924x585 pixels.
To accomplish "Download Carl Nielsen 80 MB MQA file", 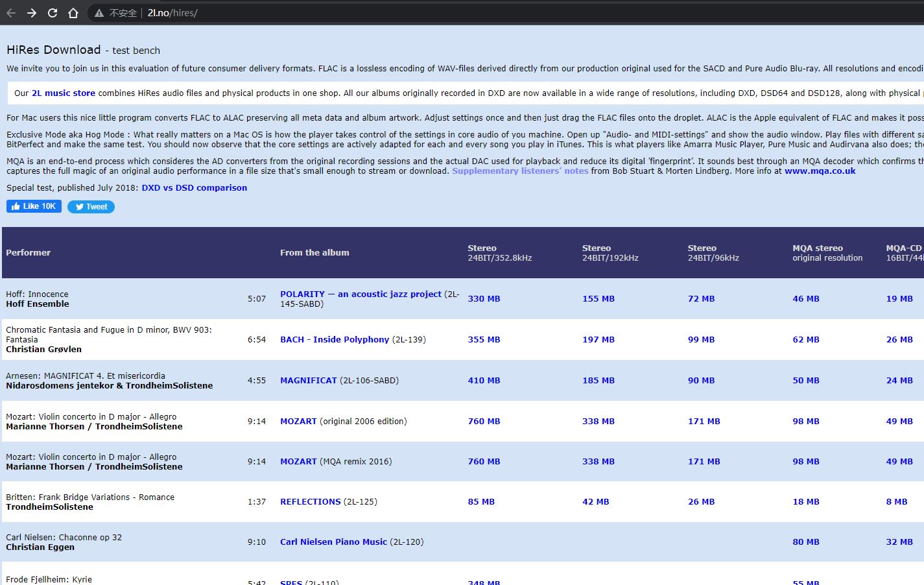I will tap(805, 542).
